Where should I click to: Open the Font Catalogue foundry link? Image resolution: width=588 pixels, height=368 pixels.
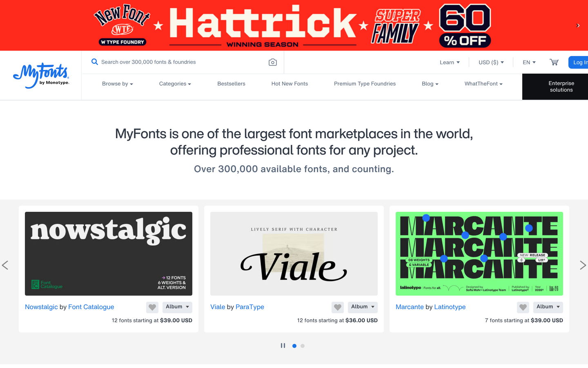pos(91,307)
